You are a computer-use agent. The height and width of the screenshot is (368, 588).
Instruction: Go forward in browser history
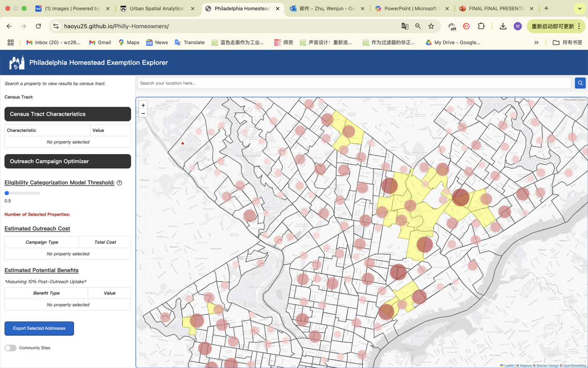[x=23, y=26]
